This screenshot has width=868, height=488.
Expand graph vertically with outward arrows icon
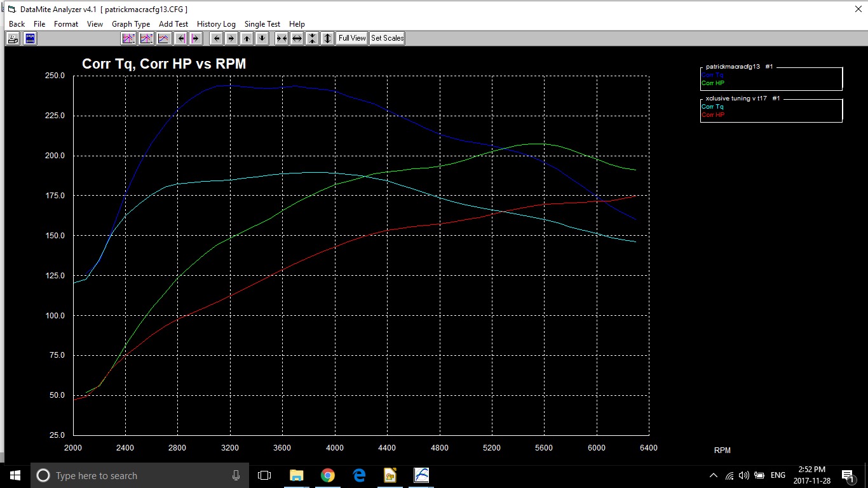pos(327,38)
